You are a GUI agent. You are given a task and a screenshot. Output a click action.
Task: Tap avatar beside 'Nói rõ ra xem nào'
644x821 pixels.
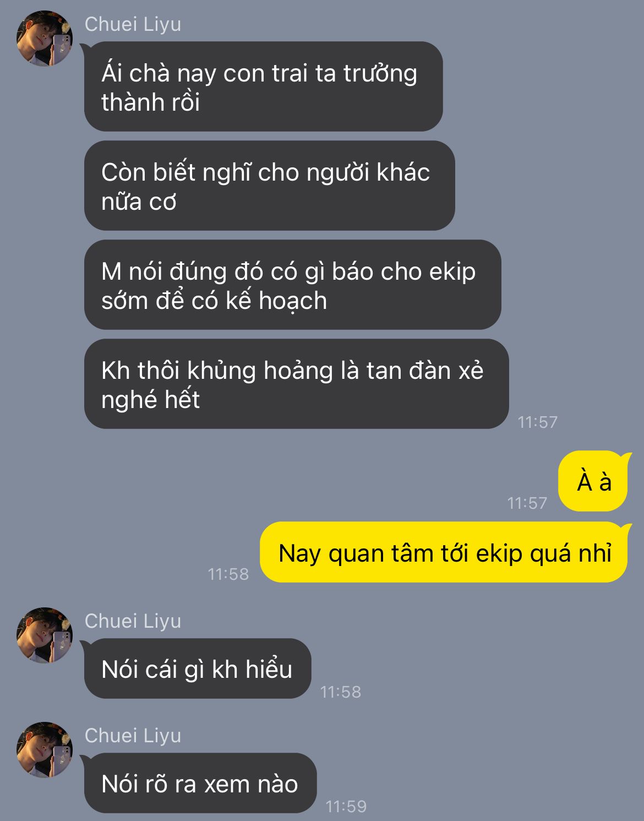pyautogui.click(x=45, y=749)
